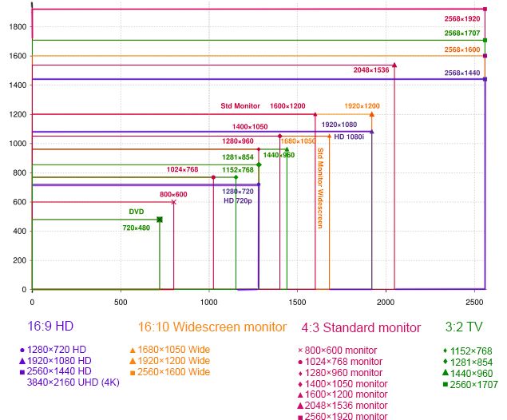Screen dimensions: 507x420
Task: Click the 16:10 Widescreen monitor legend heading
Action: pos(212,327)
